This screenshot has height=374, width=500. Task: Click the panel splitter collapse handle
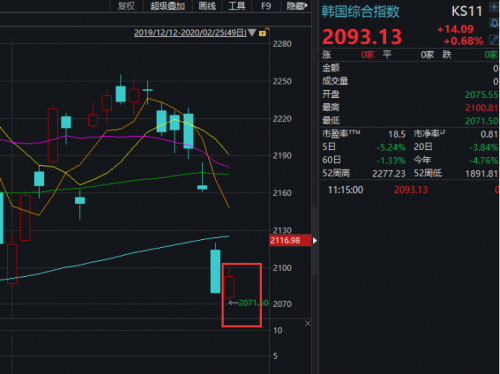[315, 240]
